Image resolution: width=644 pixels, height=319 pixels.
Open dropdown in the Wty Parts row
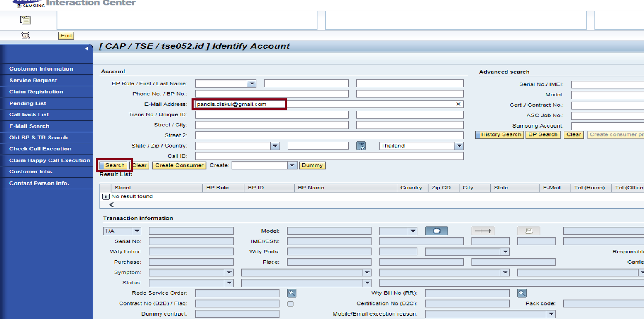point(504,252)
